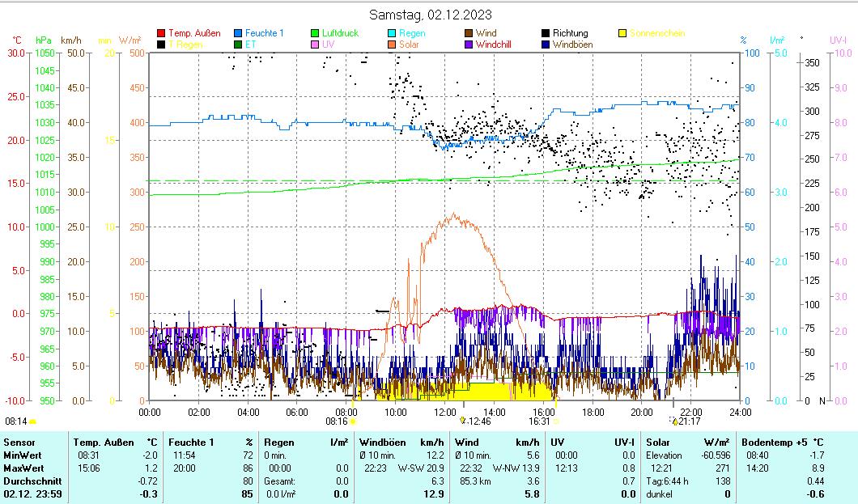Click the orange Solar legend square
The height and width of the screenshot is (504, 858).
[x=393, y=44]
